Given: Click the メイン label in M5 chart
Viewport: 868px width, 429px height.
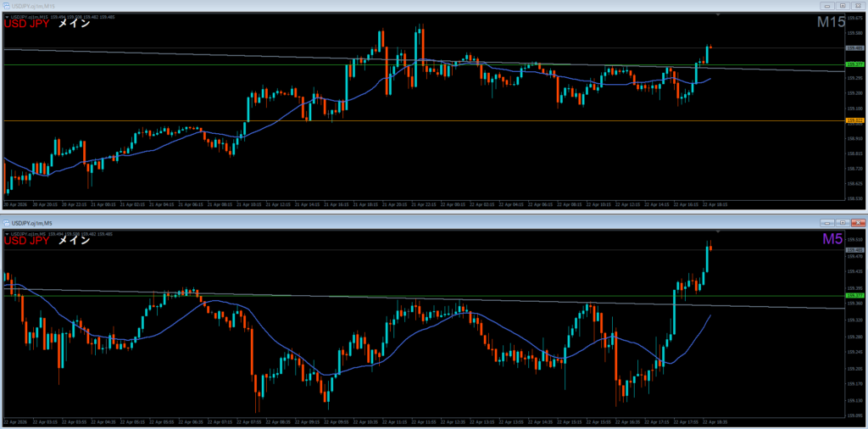Looking at the screenshot, I should point(75,241).
